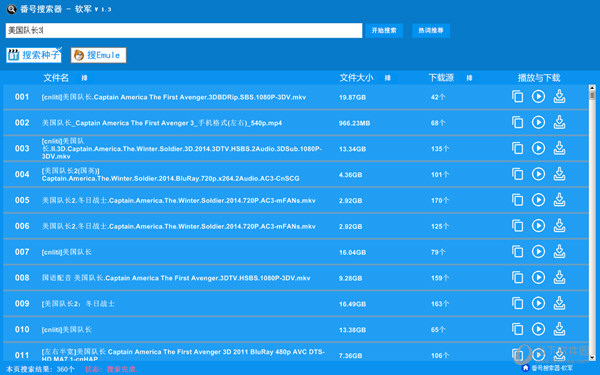
Task: Click the 170个 sources value
Action: click(440, 201)
